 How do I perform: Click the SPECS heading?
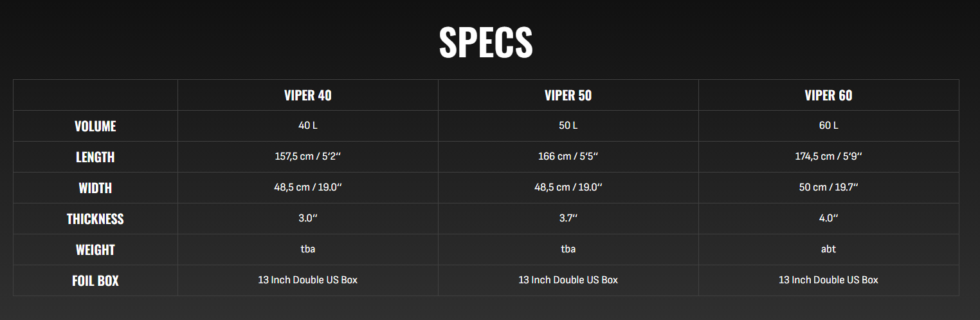pos(485,42)
